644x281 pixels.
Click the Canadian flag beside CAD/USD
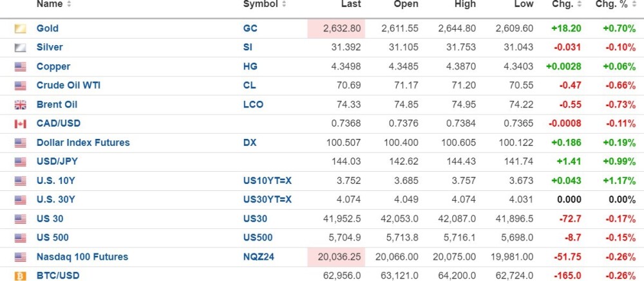tap(20, 124)
